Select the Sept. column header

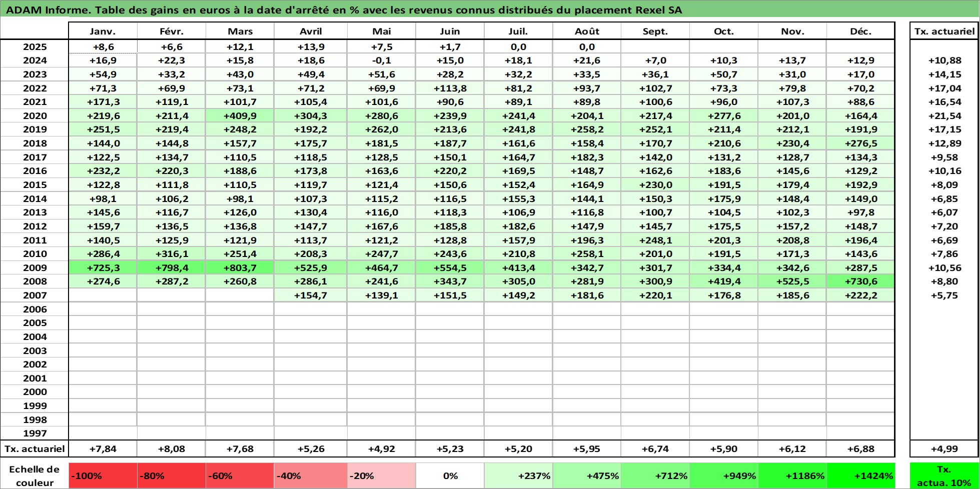coord(655,31)
